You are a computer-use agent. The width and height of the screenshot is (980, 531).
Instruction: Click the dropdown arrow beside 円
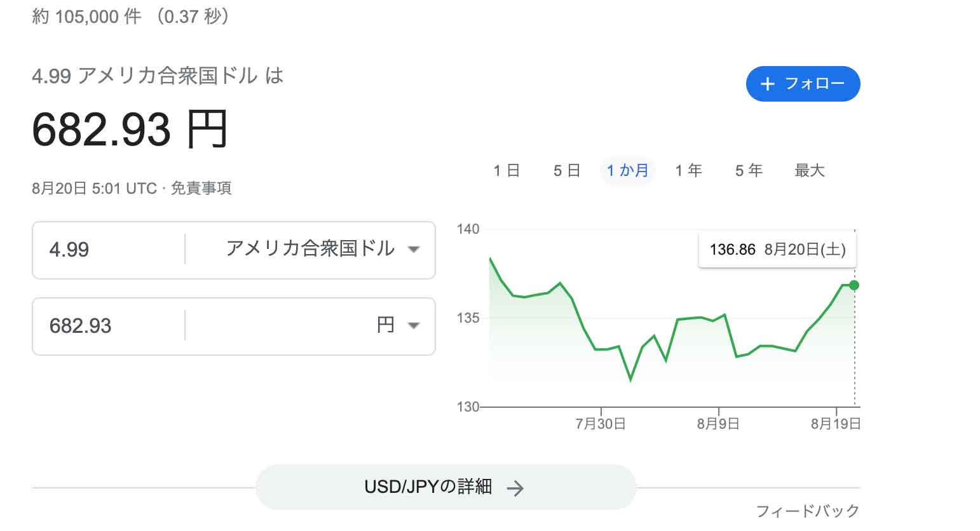click(414, 326)
